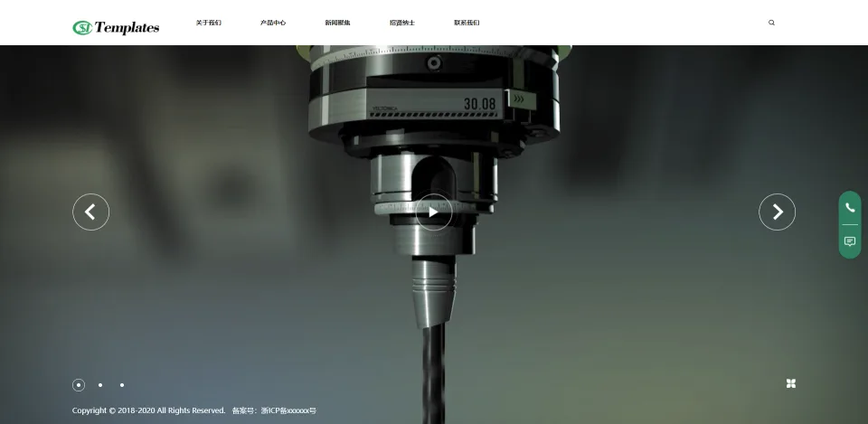Open the search magnifier icon in header

(771, 23)
